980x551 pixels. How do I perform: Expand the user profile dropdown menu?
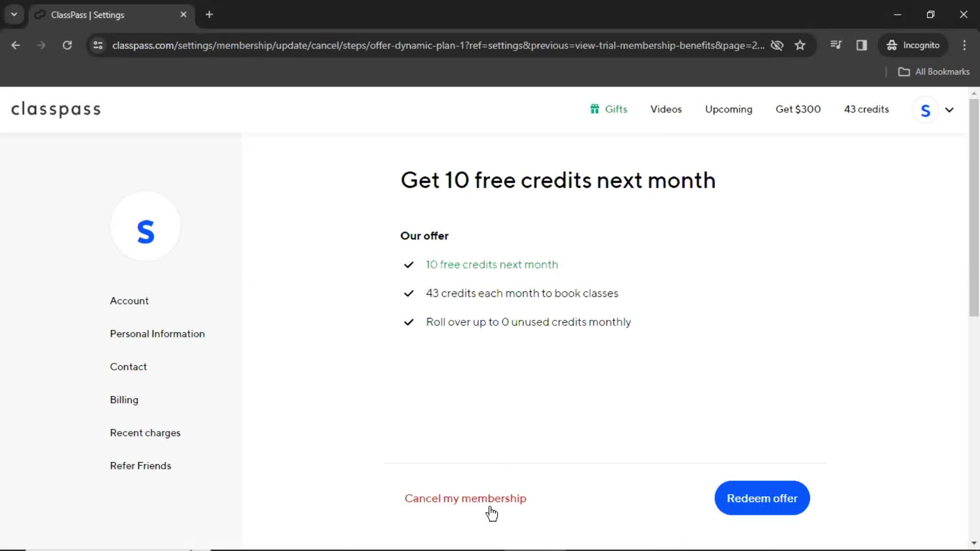click(949, 109)
